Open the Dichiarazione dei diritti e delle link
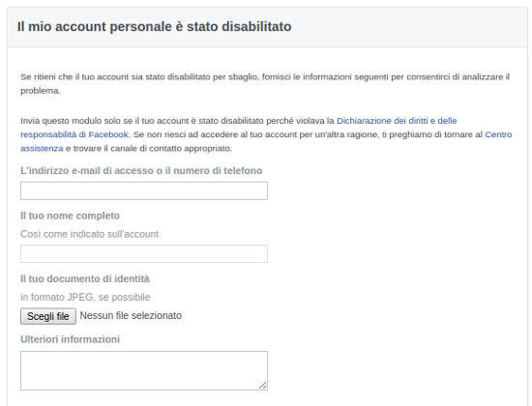The width and height of the screenshot is (532, 406). point(397,121)
